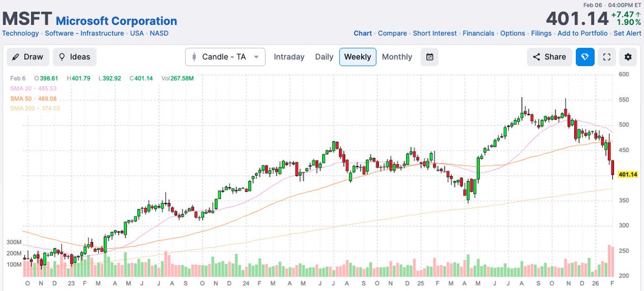
Task: Click the 600 price axis label
Action: pos(623,74)
